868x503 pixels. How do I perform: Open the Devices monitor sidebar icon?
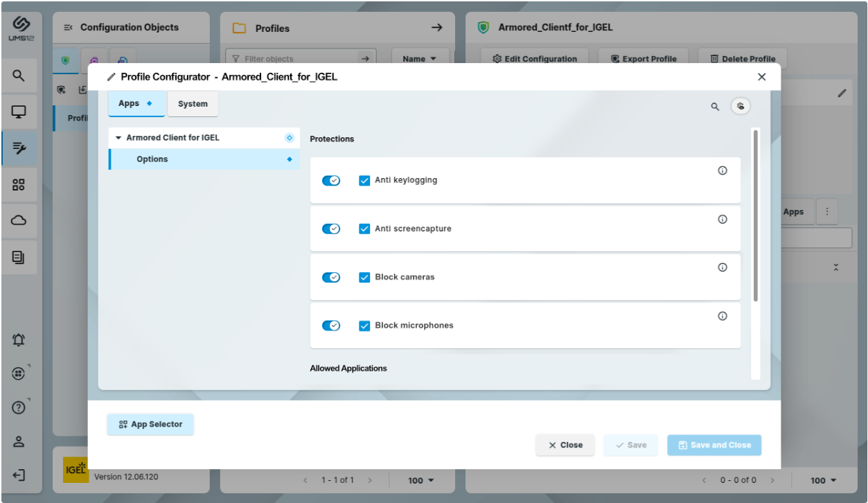pos(19,112)
